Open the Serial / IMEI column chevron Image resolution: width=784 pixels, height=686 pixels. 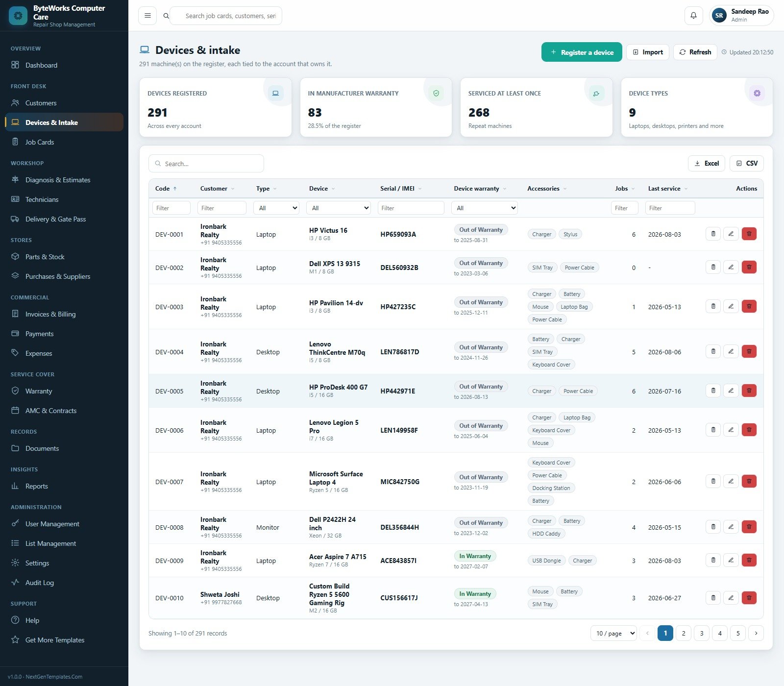tap(420, 189)
